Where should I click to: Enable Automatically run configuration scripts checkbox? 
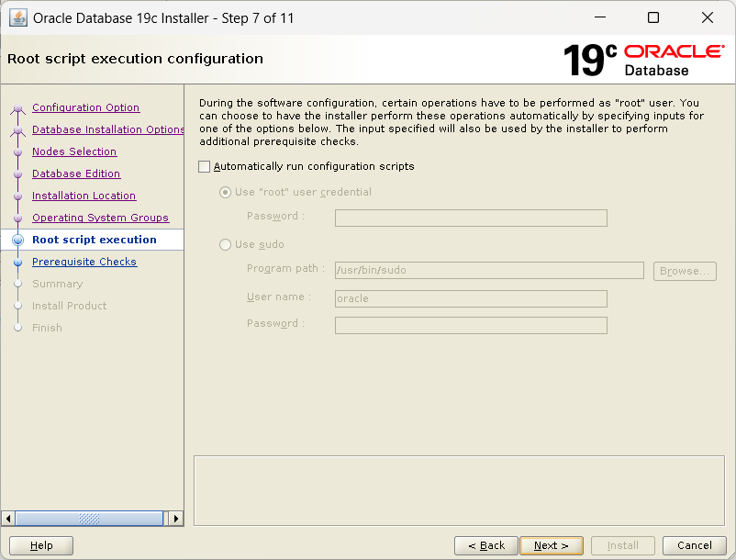(204, 167)
